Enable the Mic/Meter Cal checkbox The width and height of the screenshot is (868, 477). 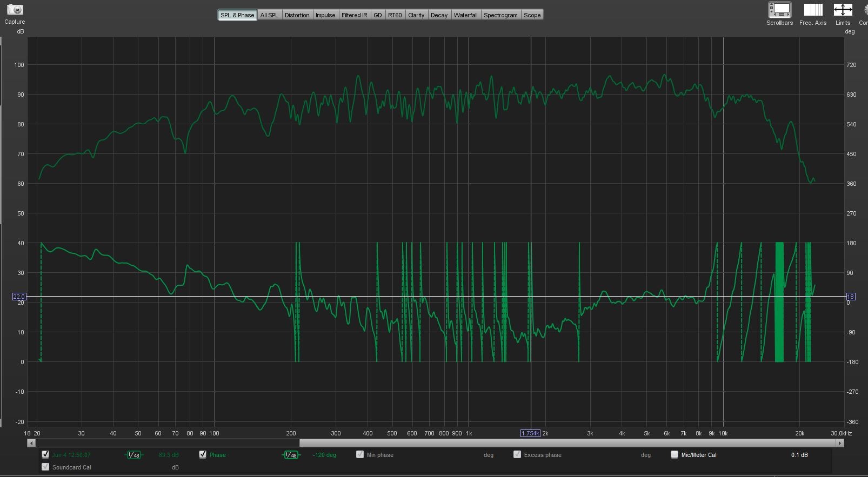[x=675, y=455]
